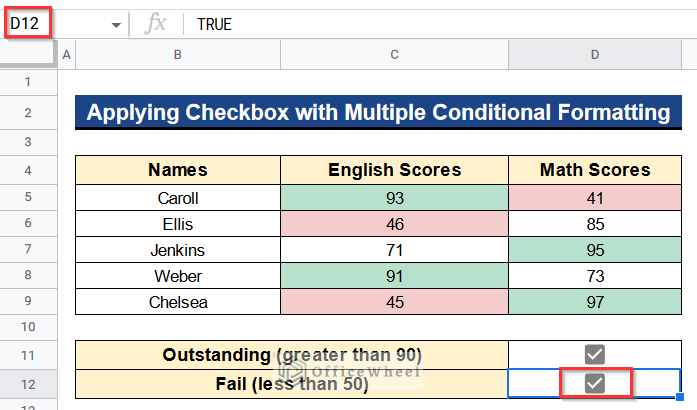
Task: Select row 8 header
Action: click(28, 275)
